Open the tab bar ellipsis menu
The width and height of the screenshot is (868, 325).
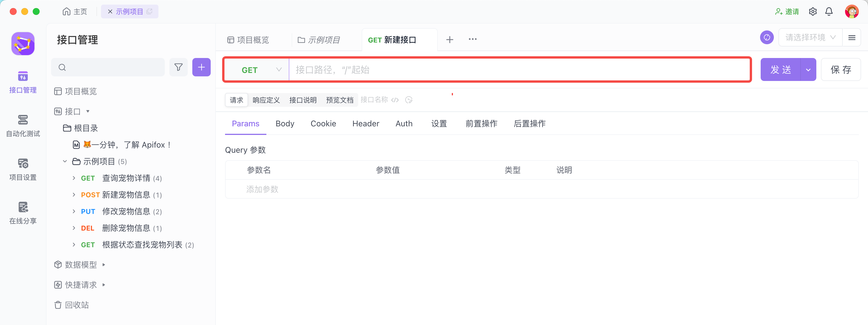(x=472, y=39)
